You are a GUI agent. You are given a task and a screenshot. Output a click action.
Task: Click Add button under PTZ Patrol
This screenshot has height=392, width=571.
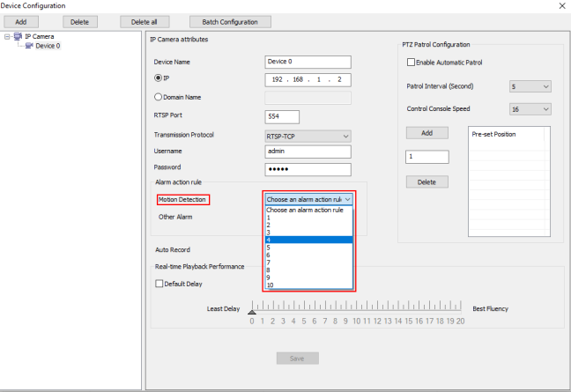(x=427, y=133)
